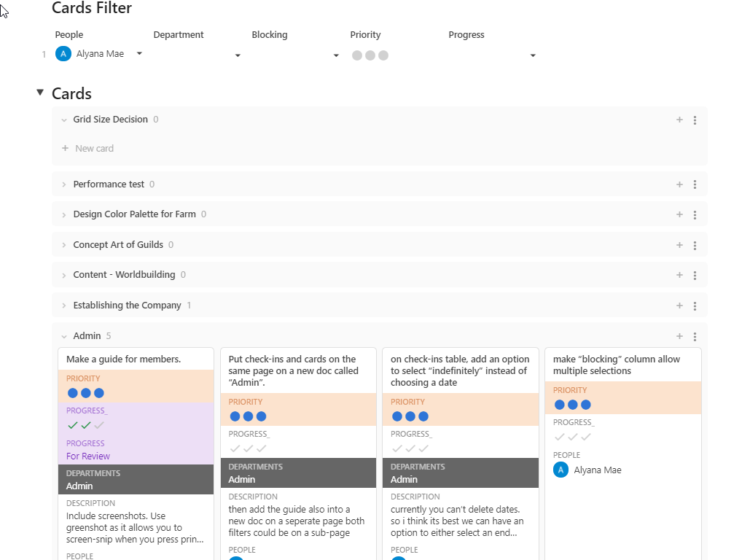Toggle second progress checkmark on Put check-ins card

click(249, 448)
